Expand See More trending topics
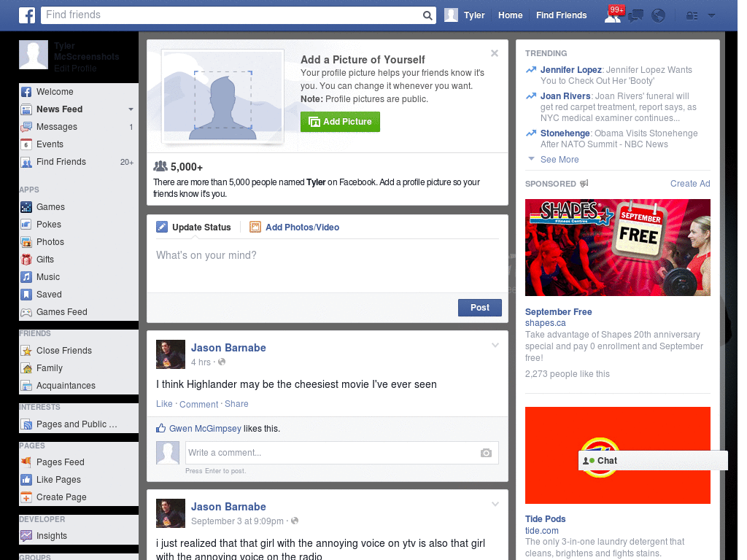747x560 pixels. coord(560,160)
